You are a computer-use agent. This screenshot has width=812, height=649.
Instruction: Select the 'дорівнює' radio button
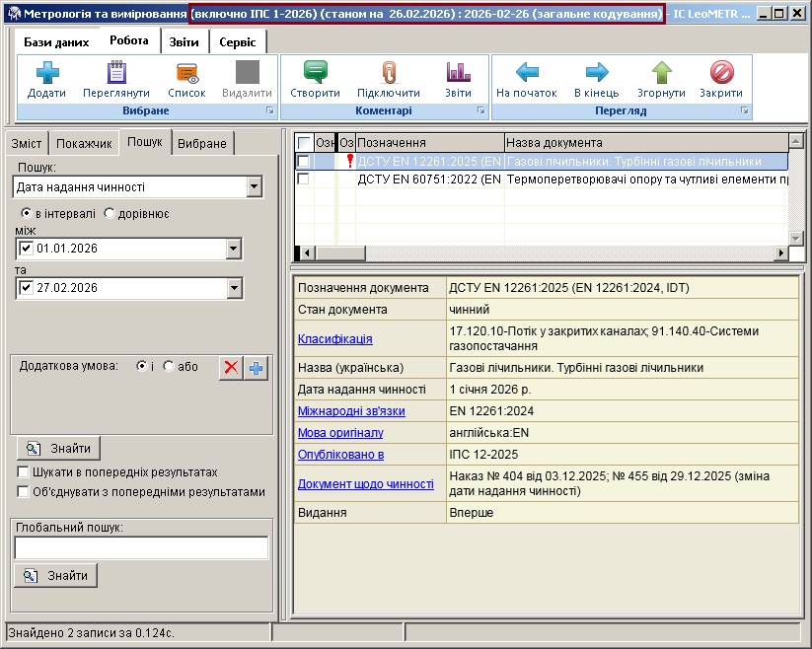click(x=110, y=213)
